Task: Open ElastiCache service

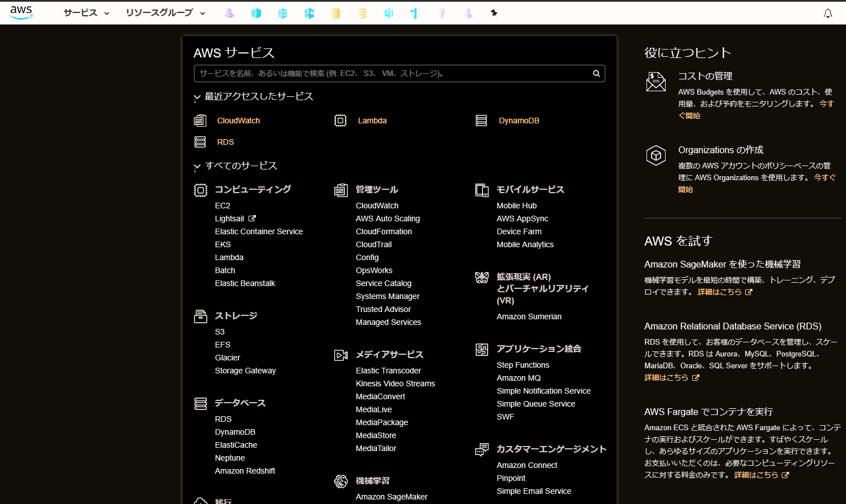Action: click(x=236, y=445)
